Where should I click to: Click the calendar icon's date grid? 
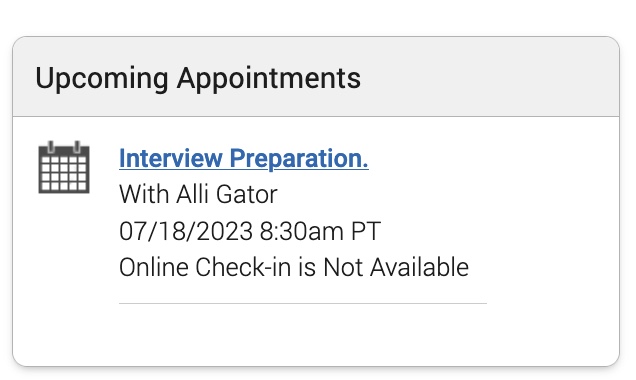(64, 174)
